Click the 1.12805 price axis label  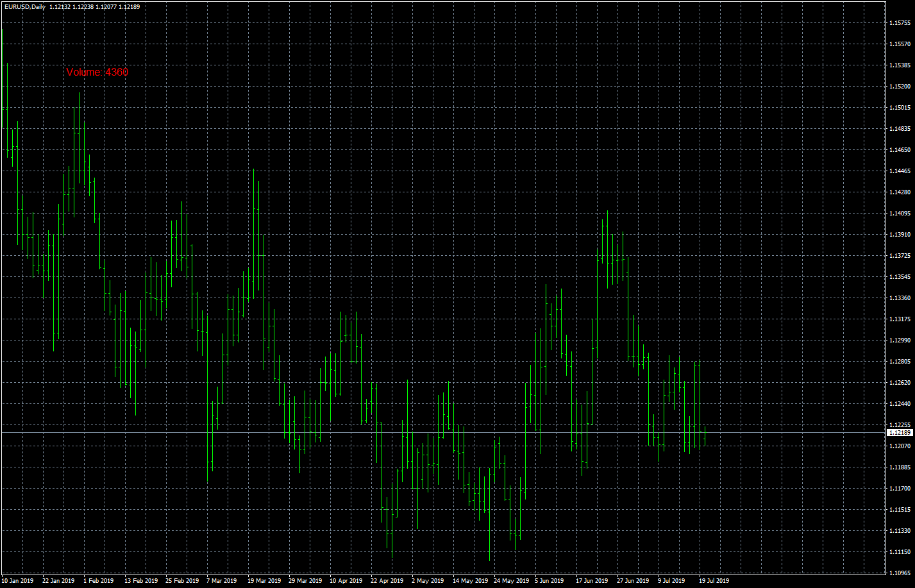coord(900,362)
